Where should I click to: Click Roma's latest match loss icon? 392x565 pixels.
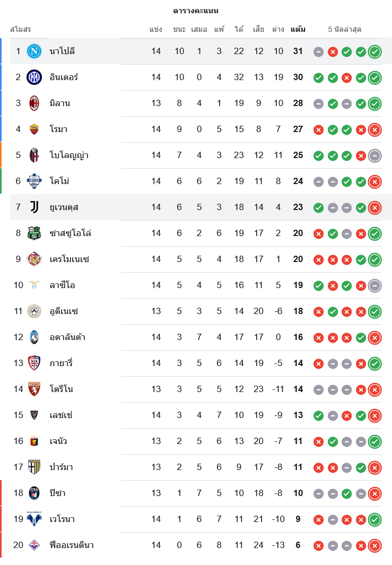pos(374,129)
